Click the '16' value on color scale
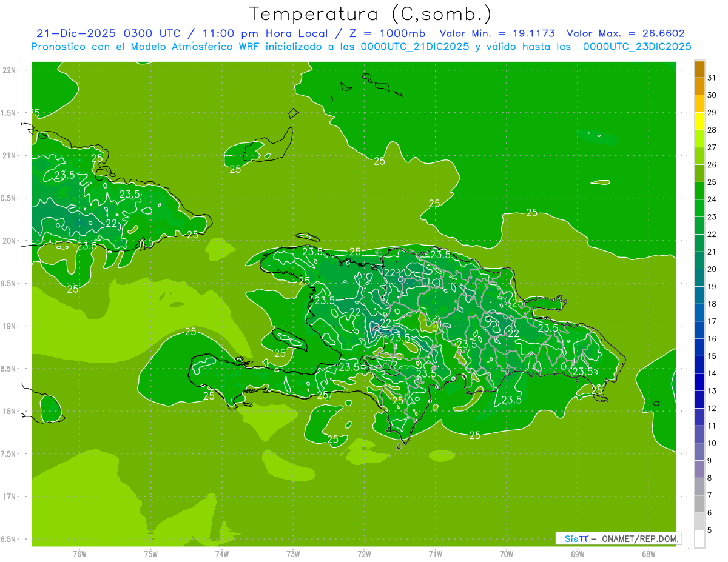Viewport: 728px width, 562px height. coord(712,338)
